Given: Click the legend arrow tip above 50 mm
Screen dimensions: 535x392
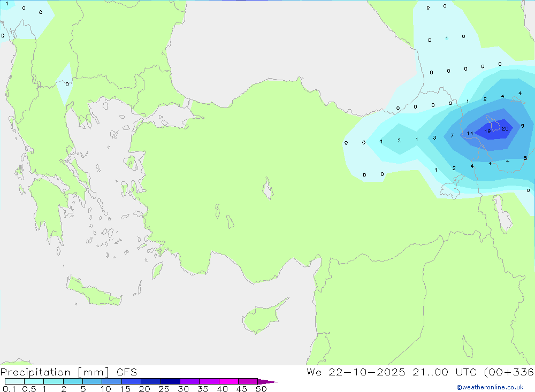Looking at the screenshot, I should pos(267,382).
